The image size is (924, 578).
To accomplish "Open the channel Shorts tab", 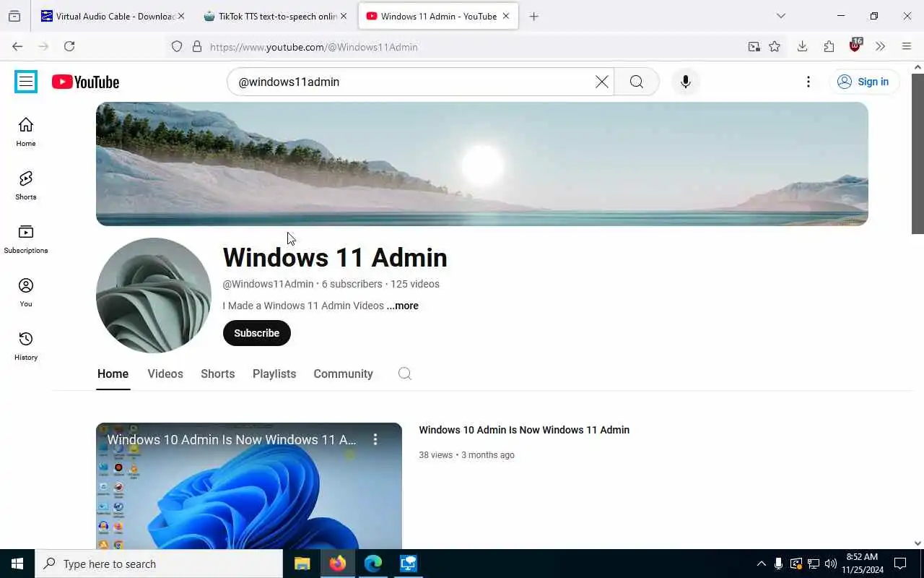I will pos(218,374).
